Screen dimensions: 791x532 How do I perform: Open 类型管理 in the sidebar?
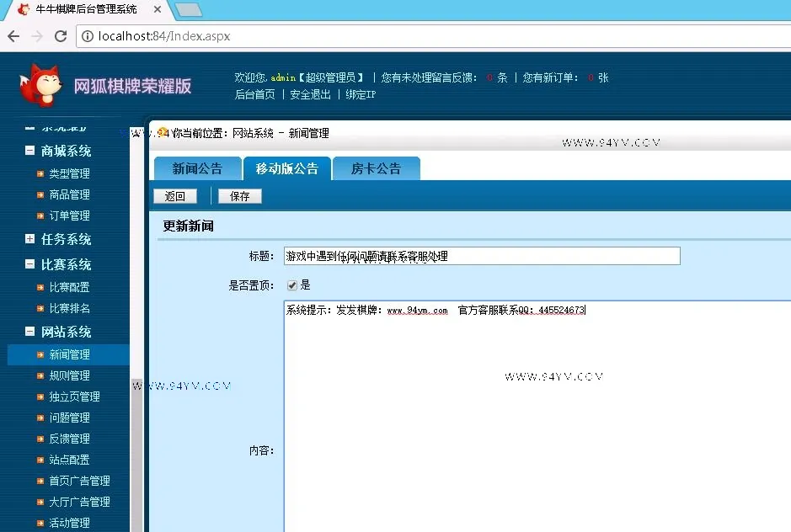click(x=70, y=174)
